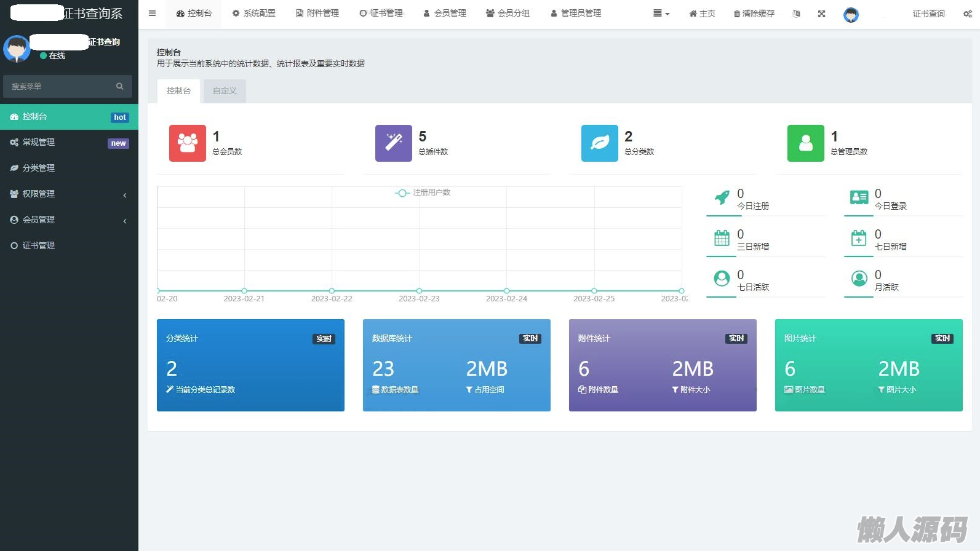Expand the 权限管理 sidebar menu
Screen dimensions: 980x551
pyautogui.click(x=68, y=194)
